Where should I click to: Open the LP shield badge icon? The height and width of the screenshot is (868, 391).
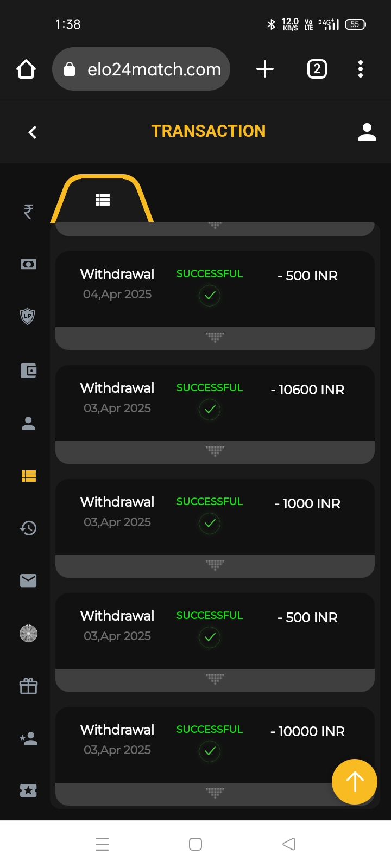28,316
